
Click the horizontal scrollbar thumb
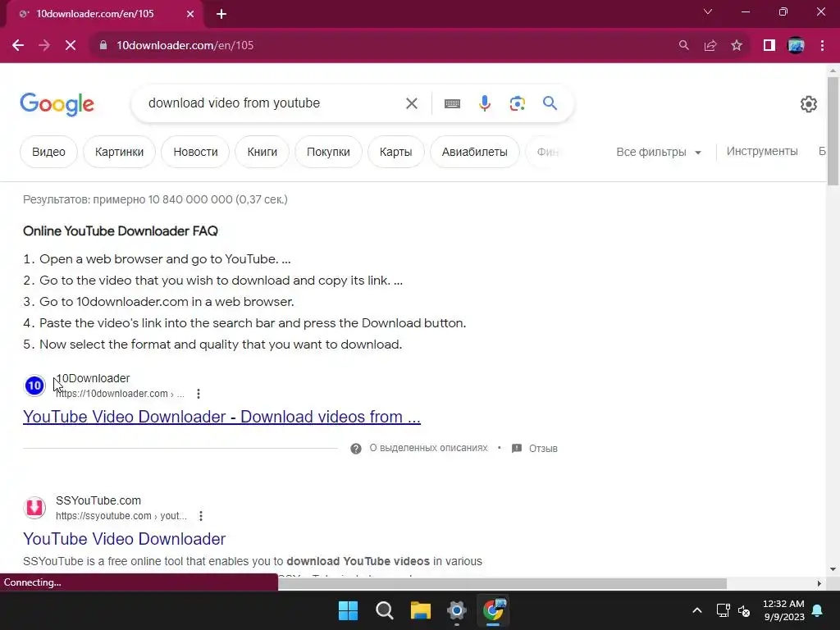pyautogui.click(x=502, y=583)
